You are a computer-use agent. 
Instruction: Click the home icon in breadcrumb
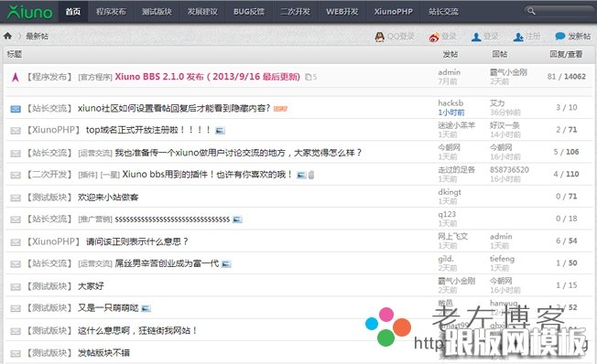pos(7,37)
